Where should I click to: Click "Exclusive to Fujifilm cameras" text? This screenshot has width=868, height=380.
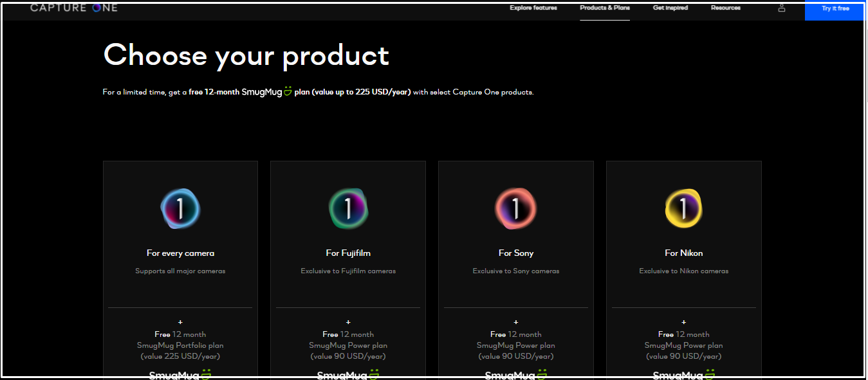(348, 271)
